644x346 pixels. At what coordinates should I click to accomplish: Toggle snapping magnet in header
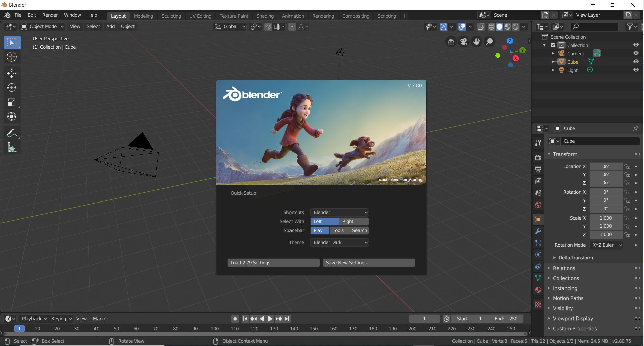coord(268,26)
